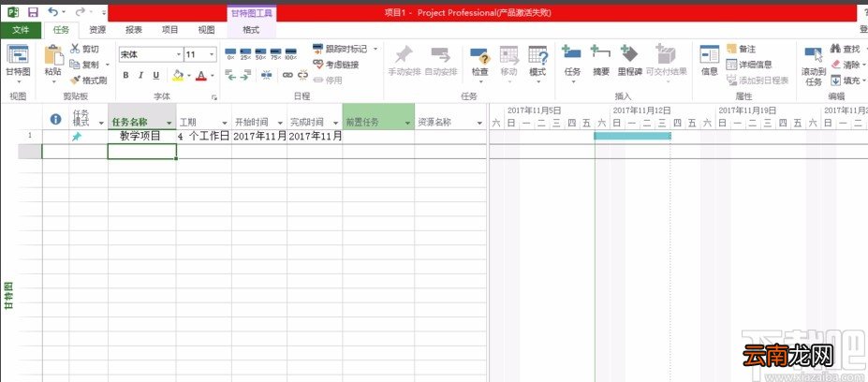Open background fill color bucket

click(177, 75)
